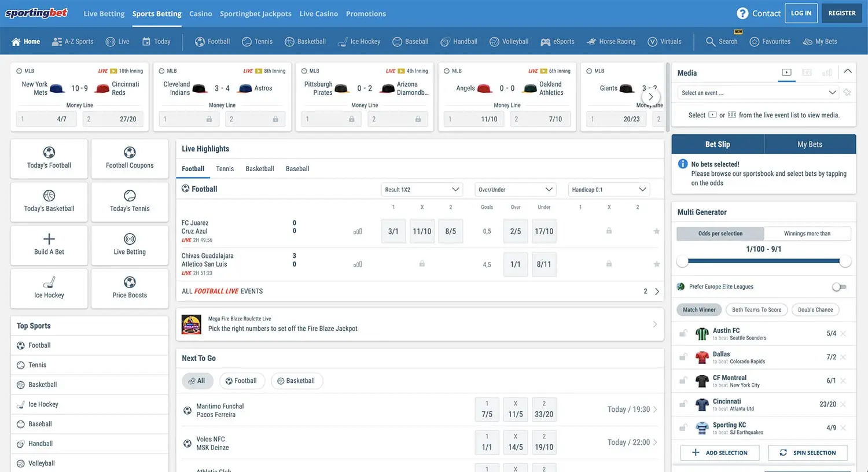Remove Austin FC selection with X

[x=843, y=334]
